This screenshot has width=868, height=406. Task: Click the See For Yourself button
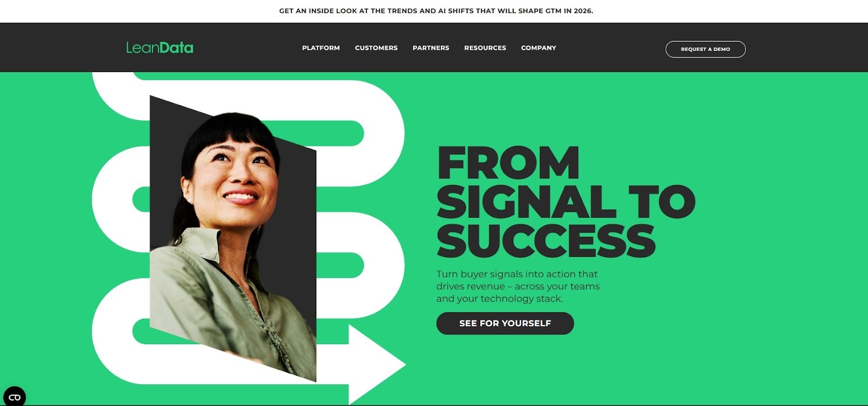pos(505,323)
